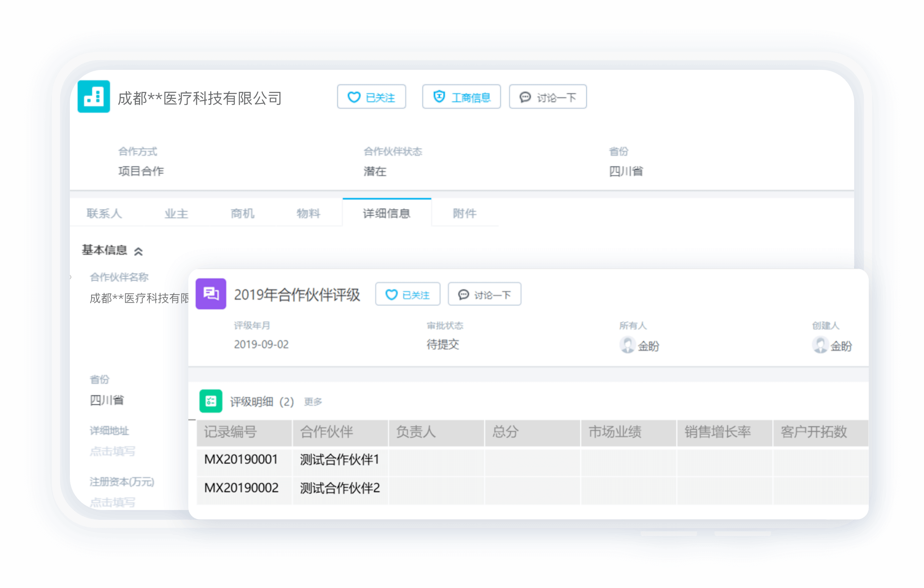Screen dimensions: 924x588
Task: Switch to the 商机 tab
Action: tap(242, 213)
